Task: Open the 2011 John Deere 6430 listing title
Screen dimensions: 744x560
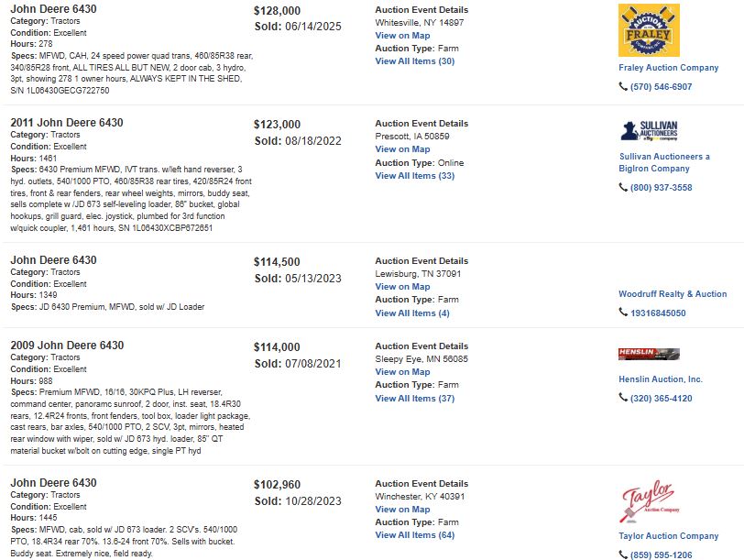Action: 66,123
